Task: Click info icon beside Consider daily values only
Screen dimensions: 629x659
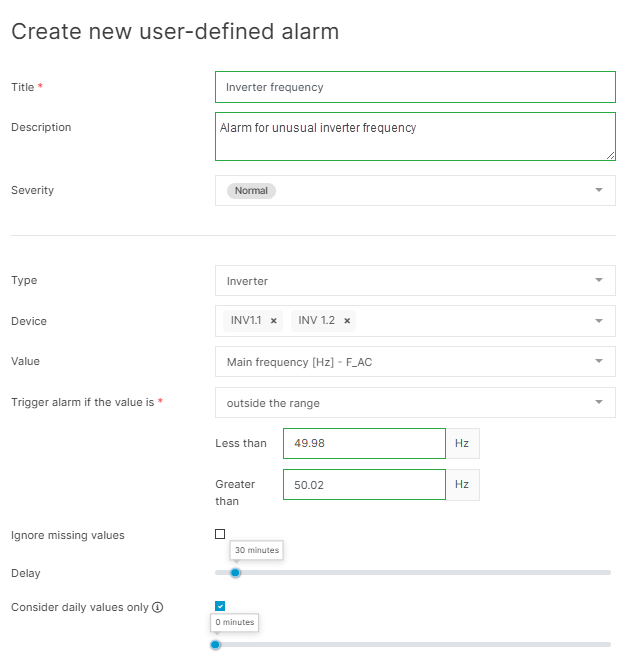Action: coord(157,607)
